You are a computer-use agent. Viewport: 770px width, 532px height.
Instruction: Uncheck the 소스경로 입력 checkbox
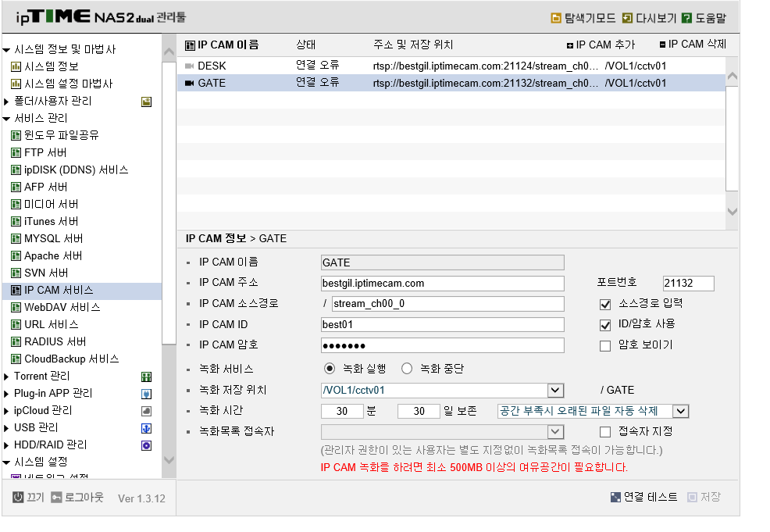coord(605,305)
